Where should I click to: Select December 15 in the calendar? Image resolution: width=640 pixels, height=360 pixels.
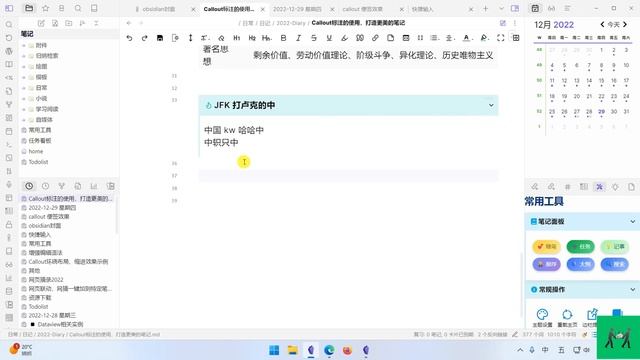pyautogui.click(x=601, y=81)
